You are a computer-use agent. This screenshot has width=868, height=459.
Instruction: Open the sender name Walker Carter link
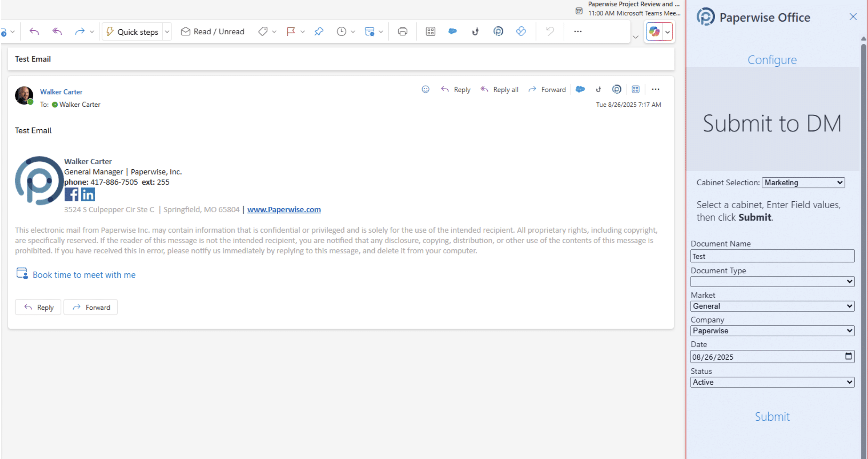click(61, 92)
